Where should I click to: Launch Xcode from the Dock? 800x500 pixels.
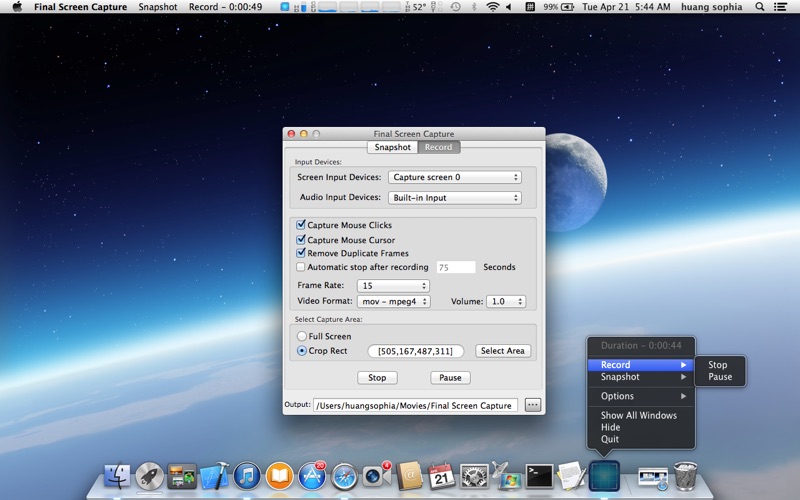215,476
